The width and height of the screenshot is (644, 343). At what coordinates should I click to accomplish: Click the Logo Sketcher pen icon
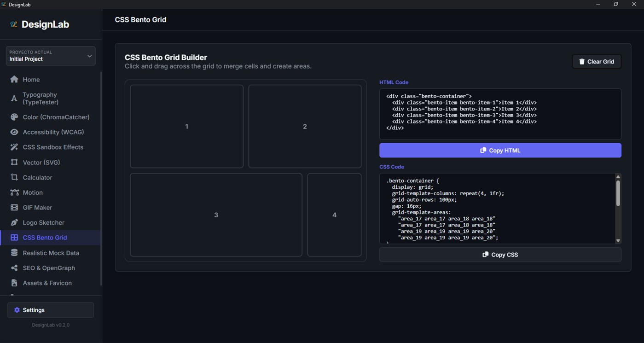14,222
